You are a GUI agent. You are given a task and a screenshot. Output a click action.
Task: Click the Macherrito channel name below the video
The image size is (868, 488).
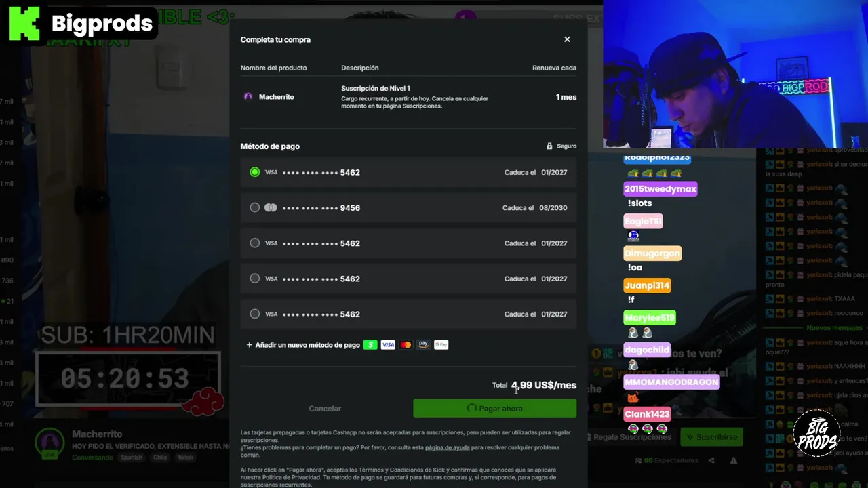click(97, 434)
